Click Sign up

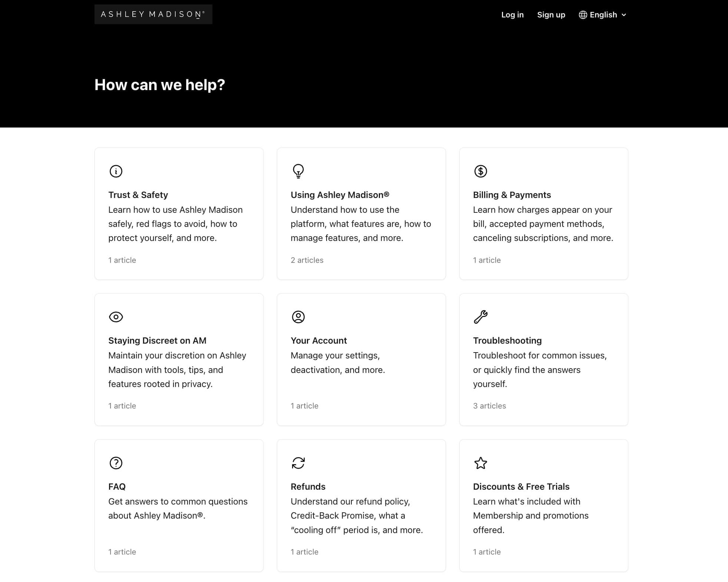[x=551, y=15]
